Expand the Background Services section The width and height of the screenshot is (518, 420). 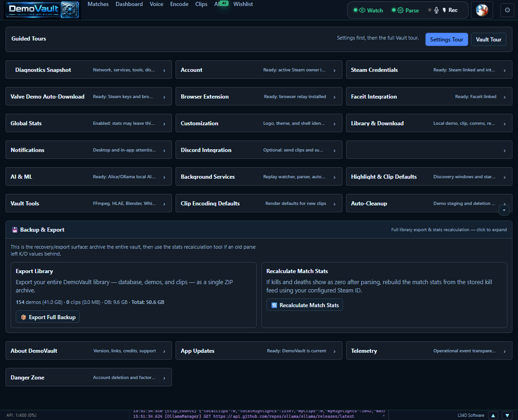tap(259, 177)
